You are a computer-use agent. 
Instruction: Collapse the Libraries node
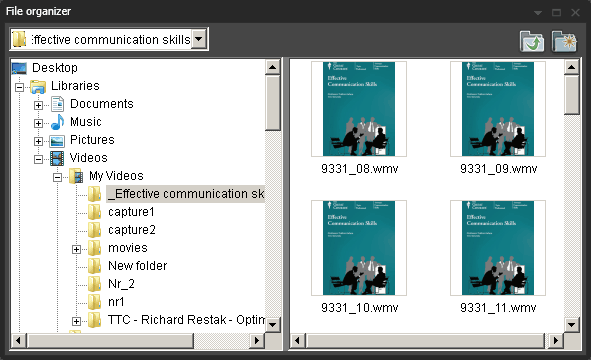(x=19, y=87)
